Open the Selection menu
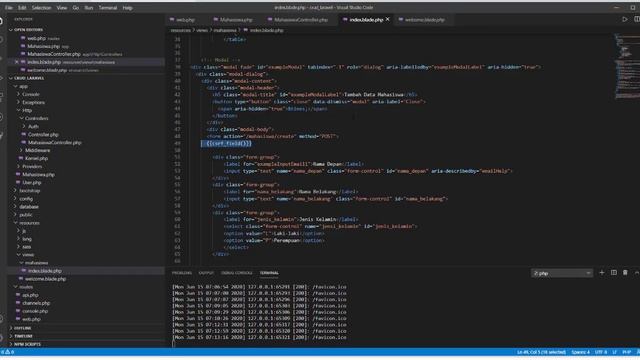The height and width of the screenshot is (360, 640). pyautogui.click(x=41, y=8)
